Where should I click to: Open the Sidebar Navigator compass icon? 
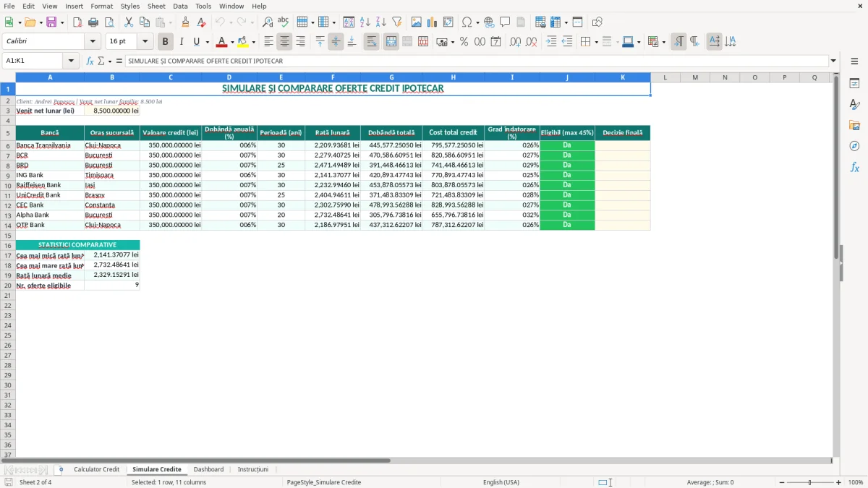click(854, 146)
